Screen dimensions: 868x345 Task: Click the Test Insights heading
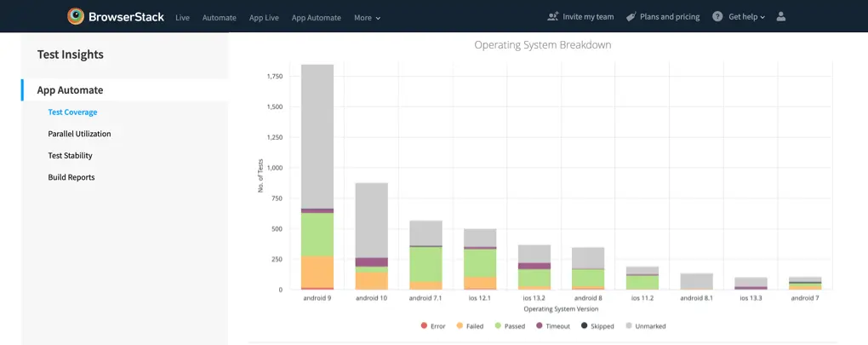[x=71, y=55]
